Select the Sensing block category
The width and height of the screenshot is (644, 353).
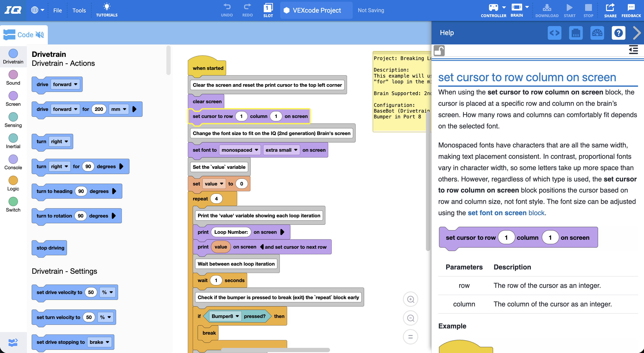(x=13, y=120)
